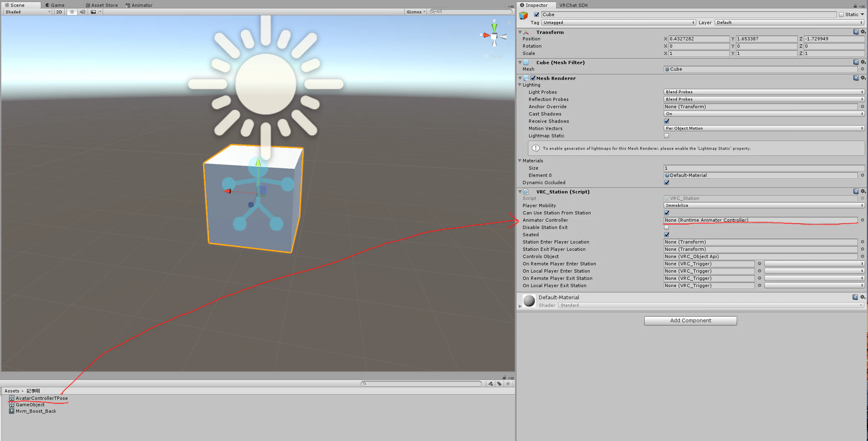Open Shaded draw mode dropdown
868x441 pixels.
coord(28,12)
